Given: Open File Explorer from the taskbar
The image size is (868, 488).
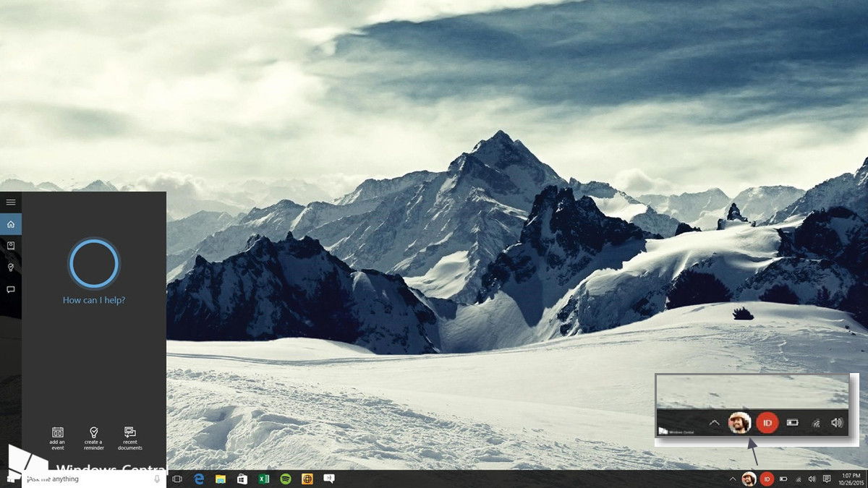Looking at the screenshot, I should (220, 479).
